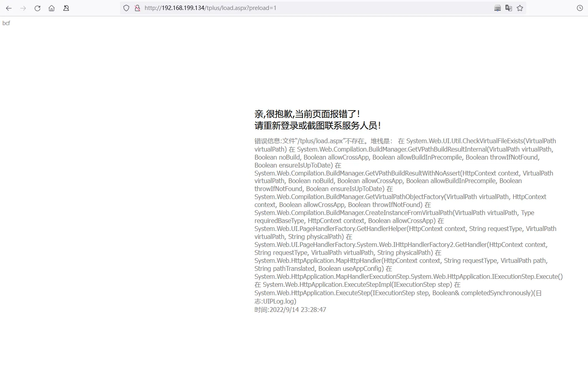
Task: Open the browser home page
Action: point(51,8)
